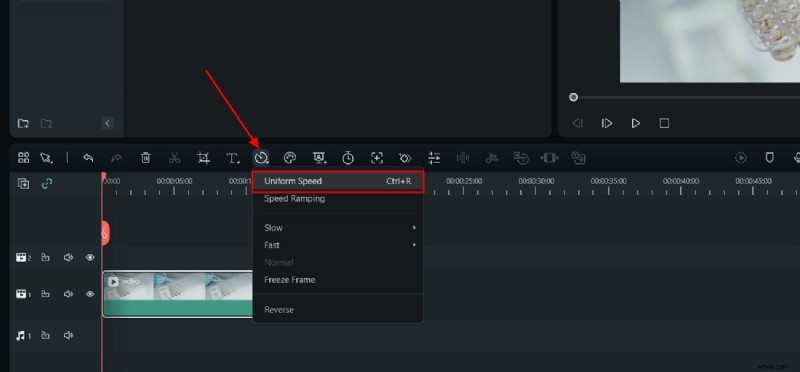Click the audio waveform icon in toolbar
Image resolution: width=800 pixels, height=372 pixels.
coord(463,158)
